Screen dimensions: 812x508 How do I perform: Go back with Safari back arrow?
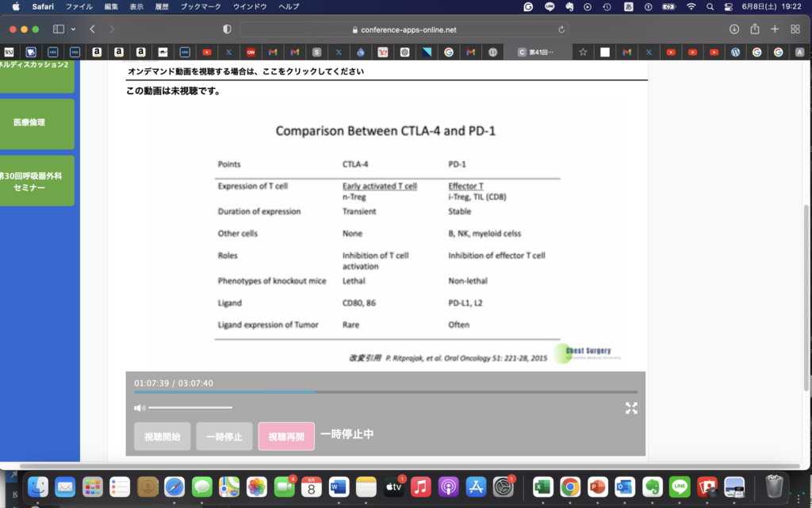pos(93,29)
